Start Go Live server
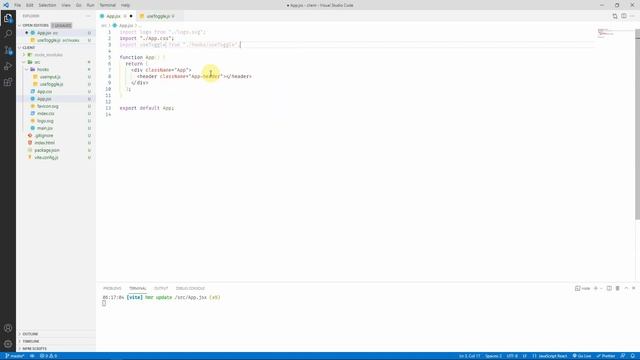This screenshot has height=360, width=640. [x=582, y=356]
